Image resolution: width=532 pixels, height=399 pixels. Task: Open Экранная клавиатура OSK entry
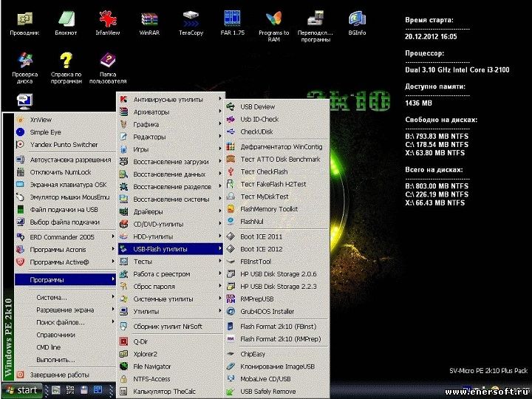66,185
